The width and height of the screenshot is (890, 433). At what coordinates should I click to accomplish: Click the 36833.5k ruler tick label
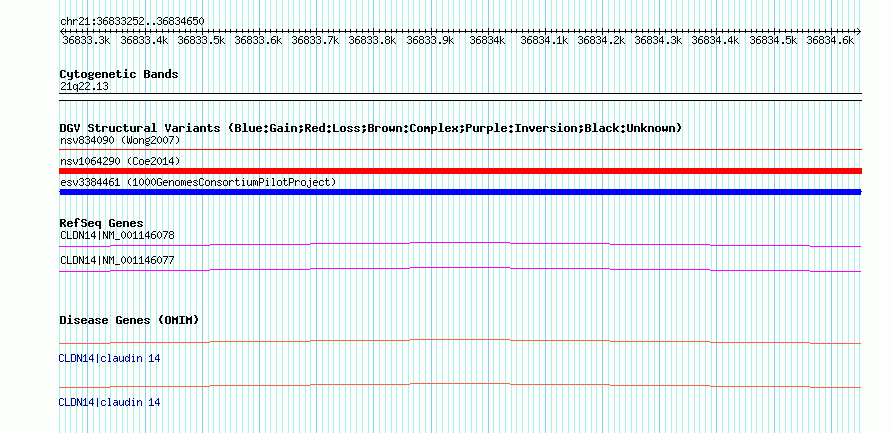[x=201, y=40]
